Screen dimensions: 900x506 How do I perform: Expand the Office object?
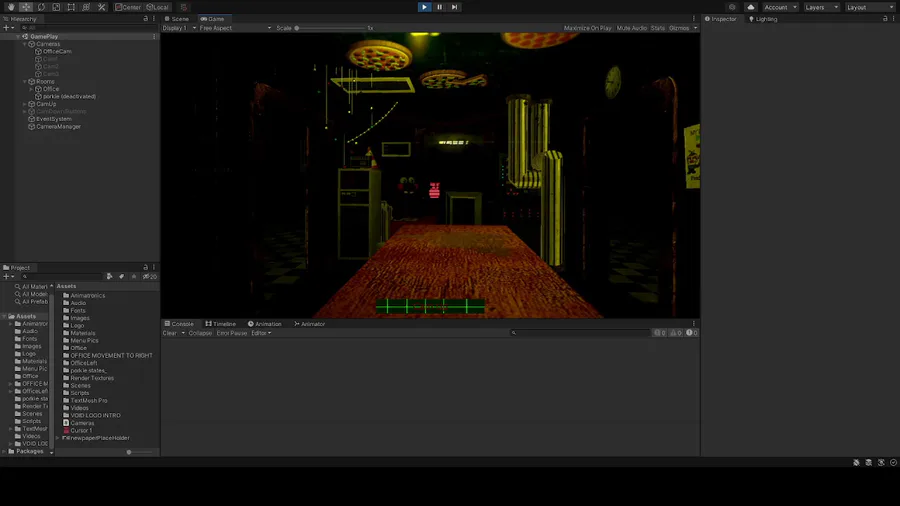pyautogui.click(x=32, y=89)
